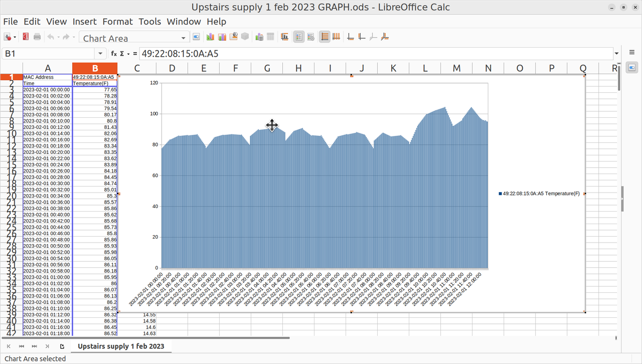The width and height of the screenshot is (642, 364).
Task: Toggle Vertical Grids on chart
Action: coord(336,37)
